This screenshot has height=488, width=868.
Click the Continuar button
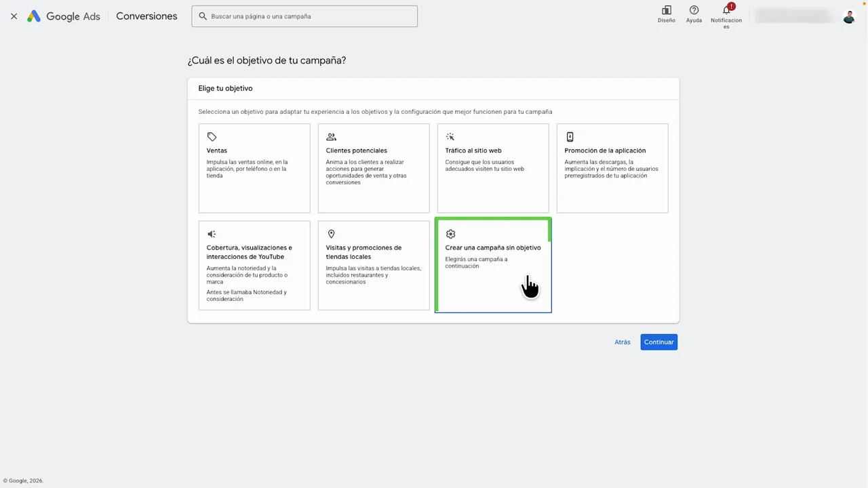coord(659,342)
